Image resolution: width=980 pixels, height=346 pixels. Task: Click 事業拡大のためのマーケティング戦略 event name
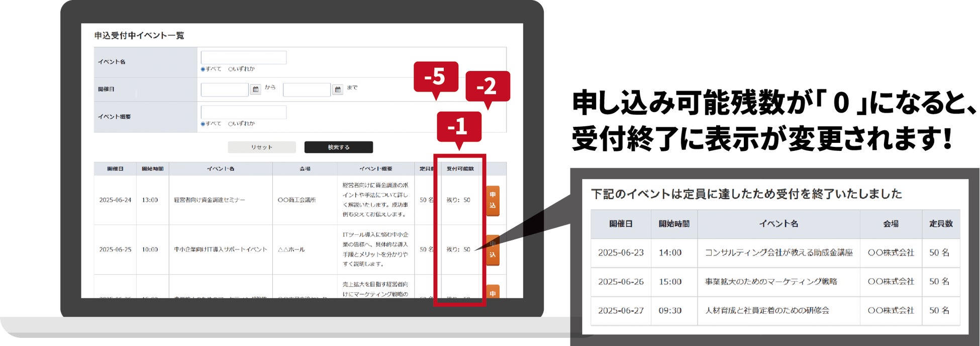pos(771,282)
